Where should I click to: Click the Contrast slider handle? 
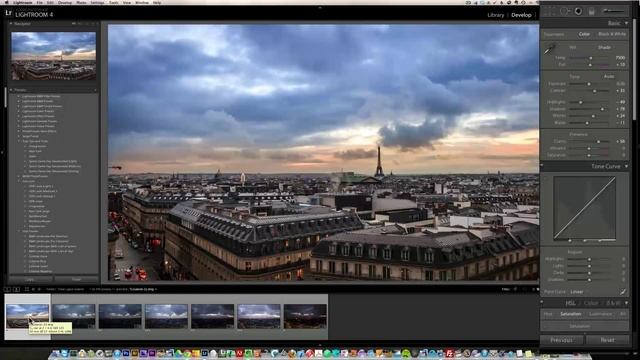coord(595,91)
